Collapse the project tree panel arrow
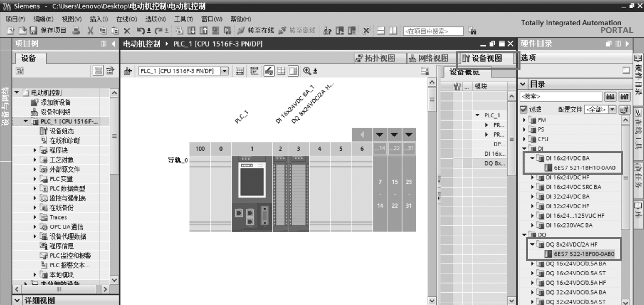The width and height of the screenshot is (644, 305). coord(113,44)
